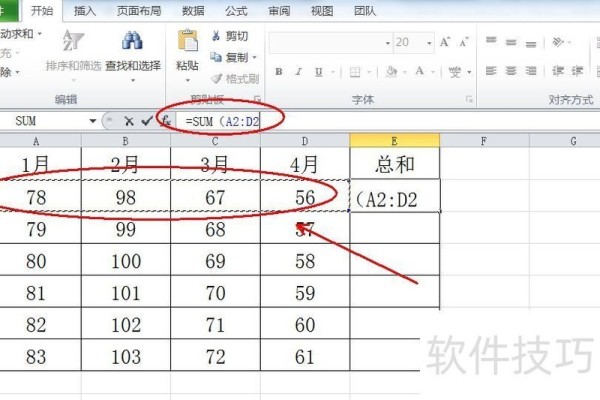The image size is (600, 400).
Task: Switch to the 开始 tab
Action: (42, 11)
